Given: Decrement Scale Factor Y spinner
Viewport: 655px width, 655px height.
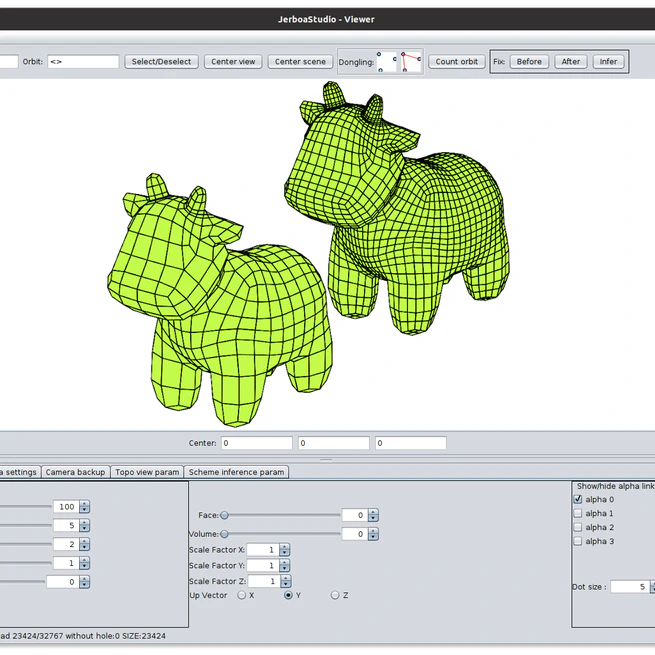Looking at the screenshot, I should (284, 569).
